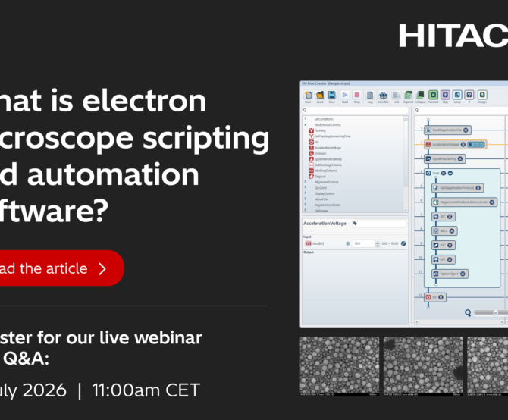Click left arrow of flow horizontal scrollbar
508x420 pixels.
(417, 322)
